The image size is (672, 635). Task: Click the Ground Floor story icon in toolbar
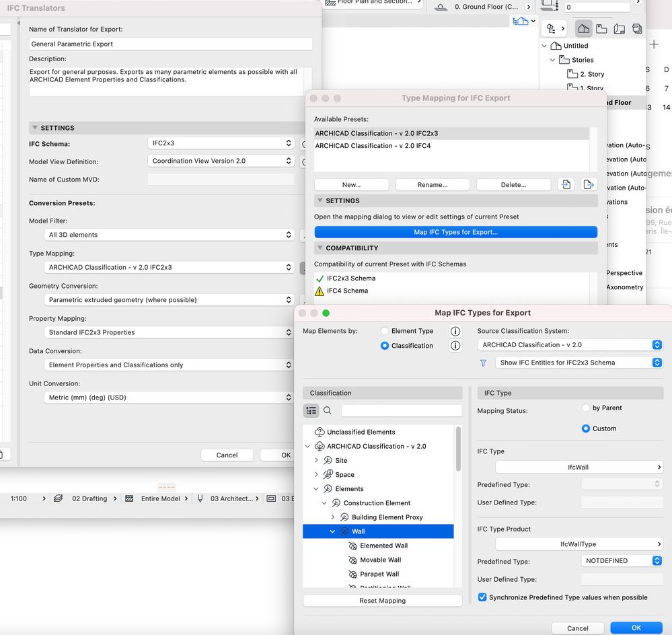tap(441, 7)
